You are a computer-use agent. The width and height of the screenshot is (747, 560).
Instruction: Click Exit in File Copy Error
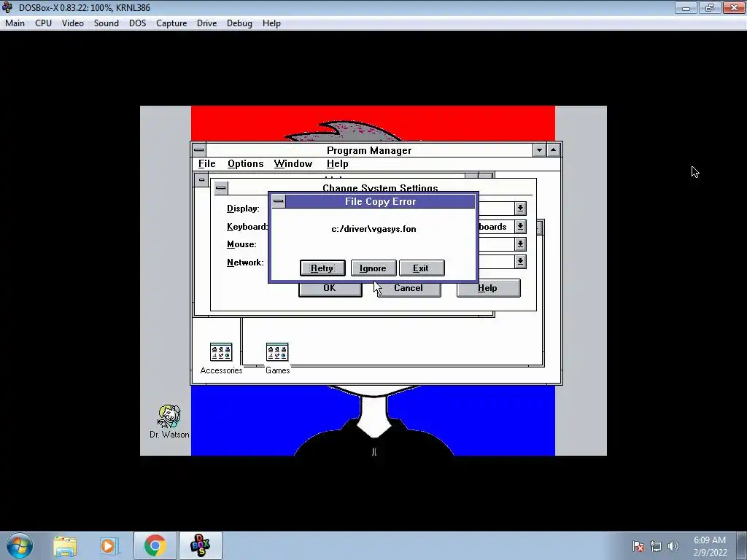(x=422, y=268)
